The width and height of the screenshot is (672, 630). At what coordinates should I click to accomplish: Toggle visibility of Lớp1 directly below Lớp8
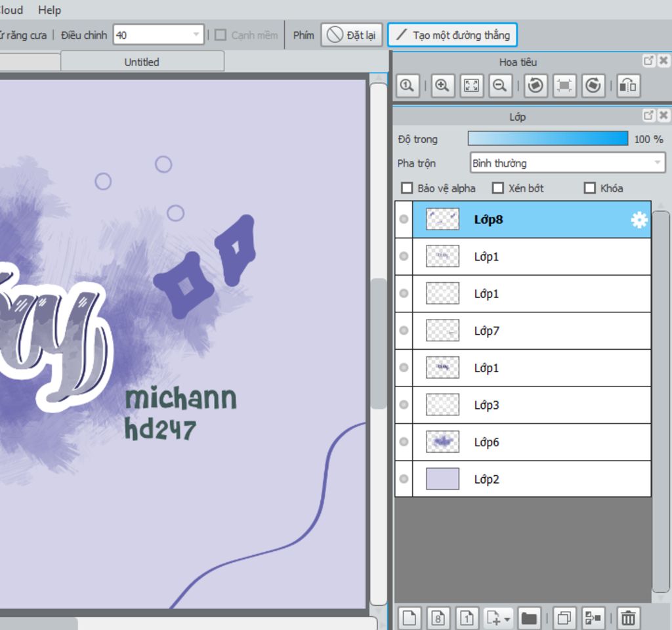(x=404, y=257)
